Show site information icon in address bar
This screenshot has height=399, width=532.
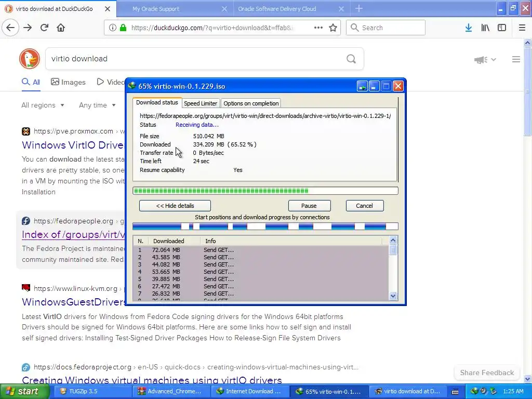(112, 28)
